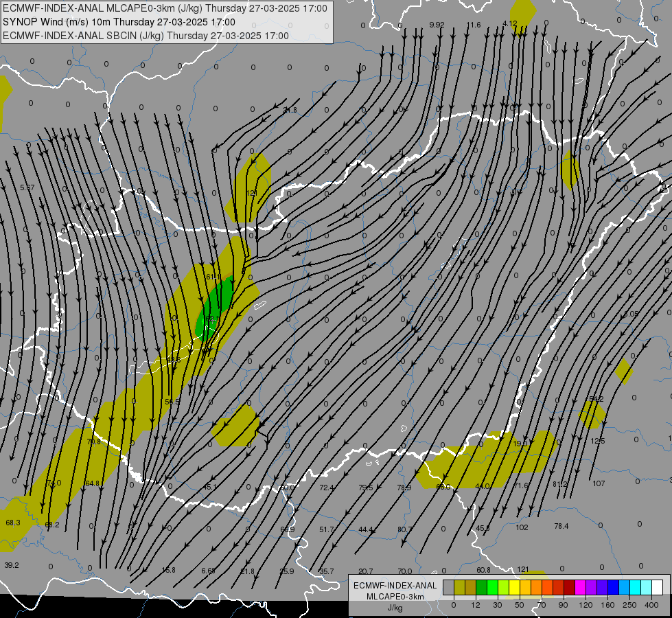
Task: Click the legend label MLCAPE0-3km
Action: click(395, 597)
